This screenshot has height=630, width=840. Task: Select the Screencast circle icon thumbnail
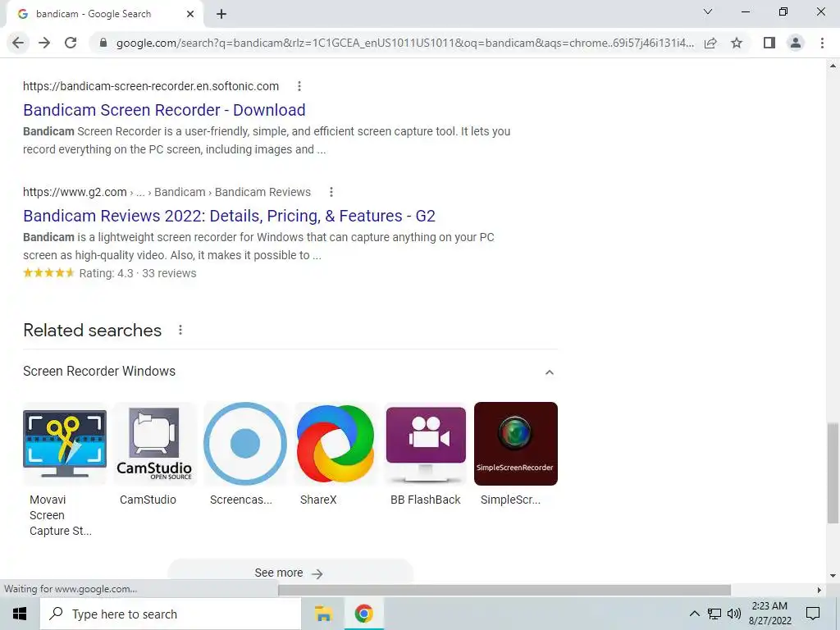pyautogui.click(x=245, y=444)
